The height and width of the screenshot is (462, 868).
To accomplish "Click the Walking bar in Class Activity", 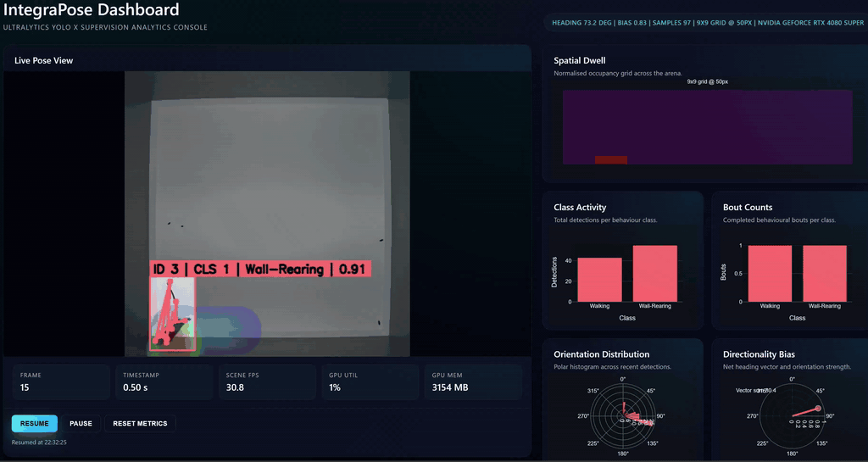I will 599,280.
